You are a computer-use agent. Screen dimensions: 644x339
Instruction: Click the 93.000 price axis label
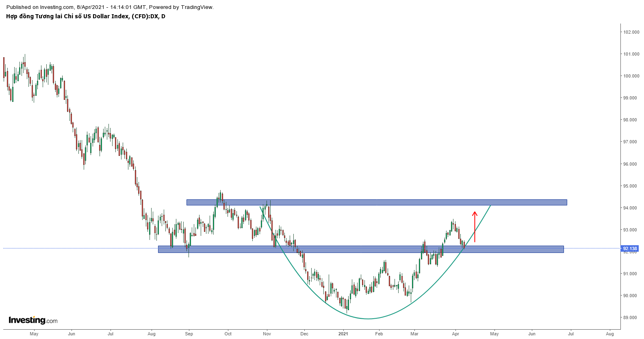click(x=631, y=230)
